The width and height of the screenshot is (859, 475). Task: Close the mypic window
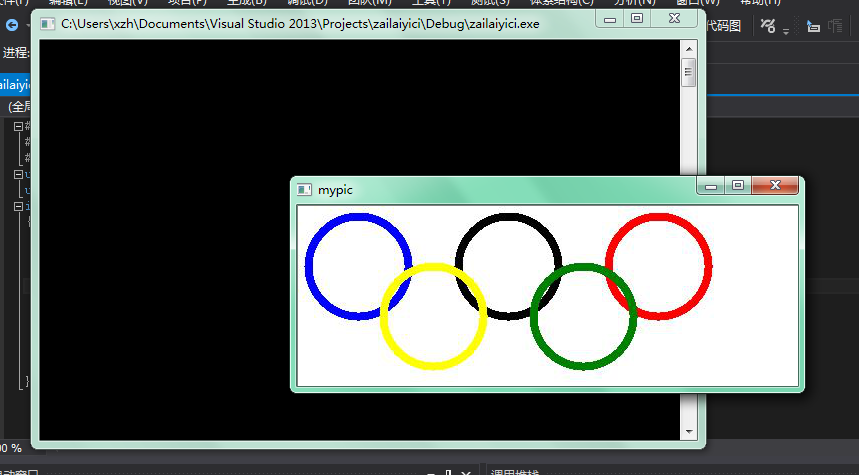click(775, 186)
